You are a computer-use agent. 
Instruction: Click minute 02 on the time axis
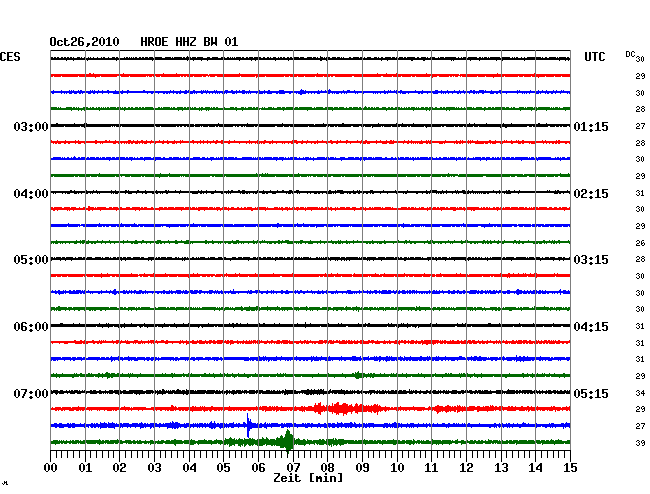119,468
